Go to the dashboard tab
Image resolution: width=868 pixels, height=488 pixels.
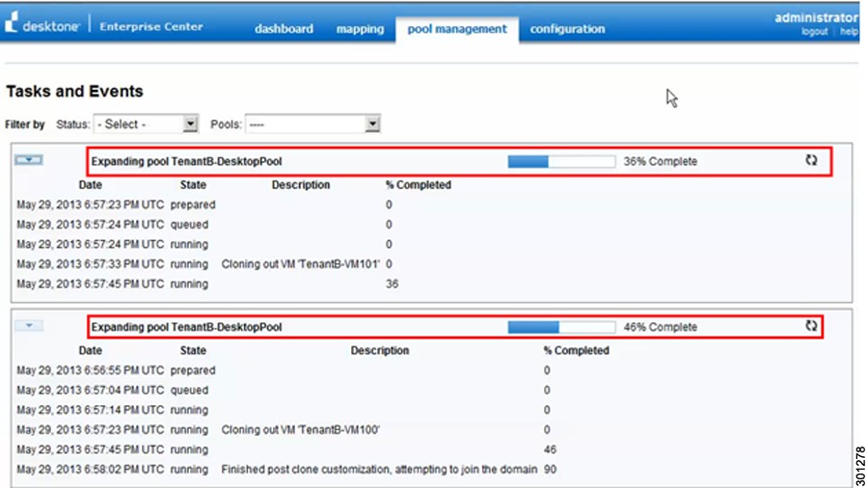click(284, 29)
